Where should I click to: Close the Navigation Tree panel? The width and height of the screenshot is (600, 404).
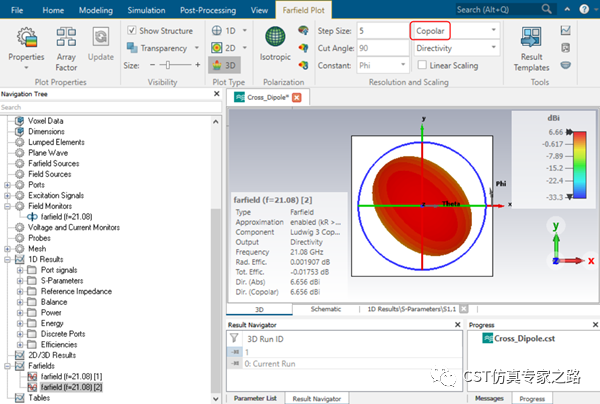tap(219, 95)
